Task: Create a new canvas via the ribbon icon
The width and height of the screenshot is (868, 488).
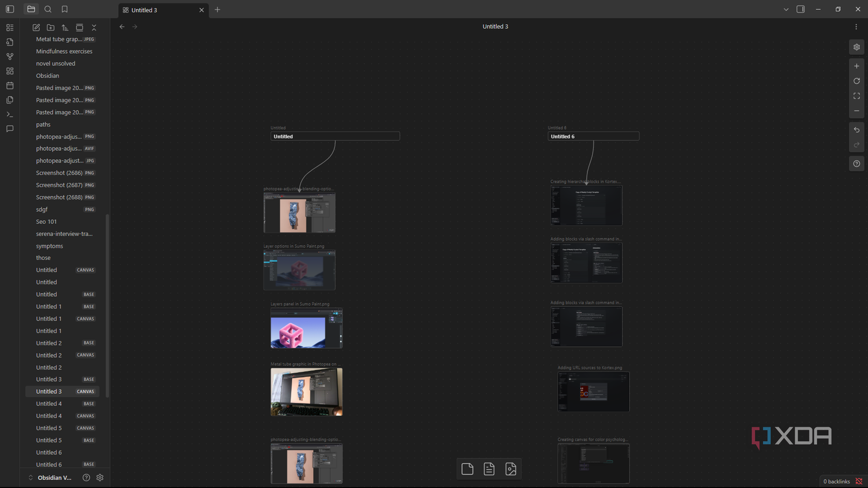Action: click(x=10, y=71)
